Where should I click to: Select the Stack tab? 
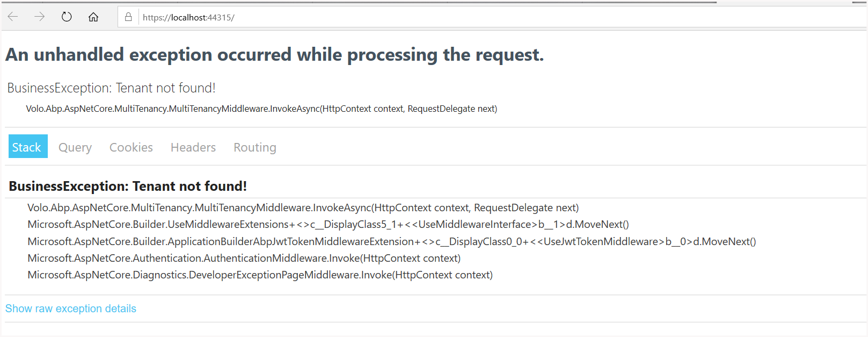(x=27, y=147)
